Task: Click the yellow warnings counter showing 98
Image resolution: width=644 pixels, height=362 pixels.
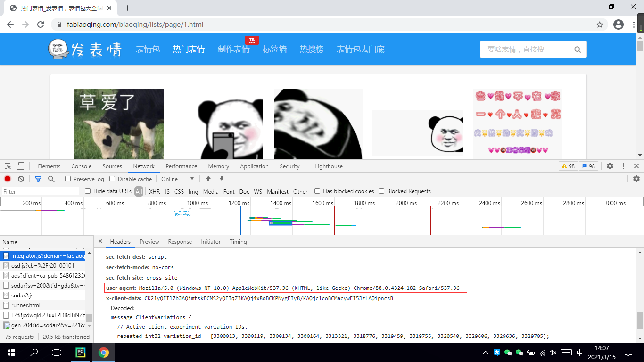Action: 568,166
